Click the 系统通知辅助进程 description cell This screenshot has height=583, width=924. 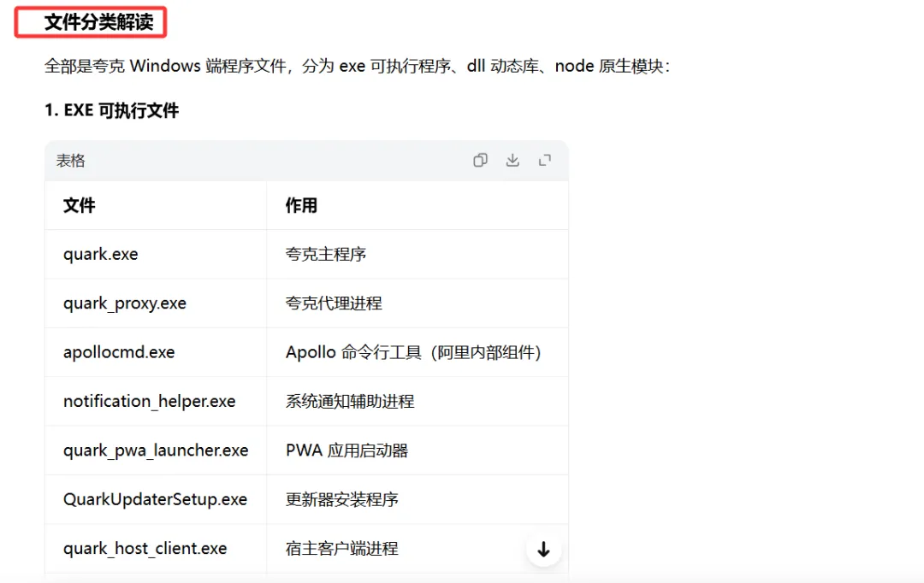418,401
